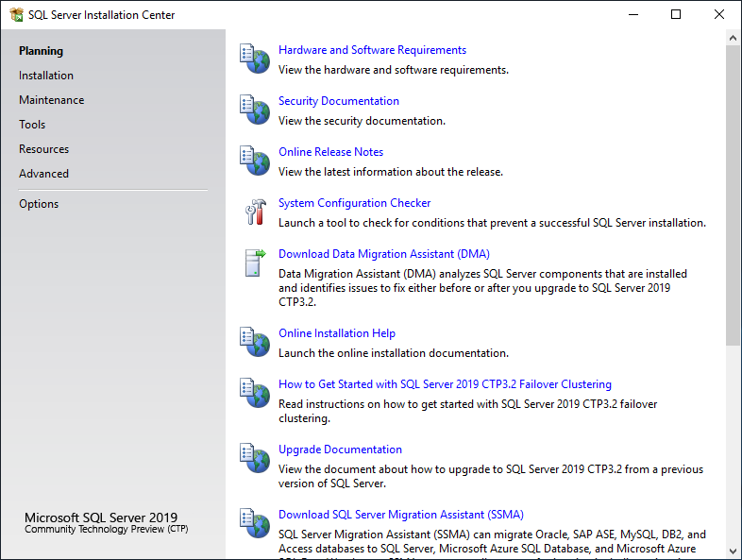The image size is (742, 560).
Task: Launch the System Configuration Checker
Action: click(354, 203)
